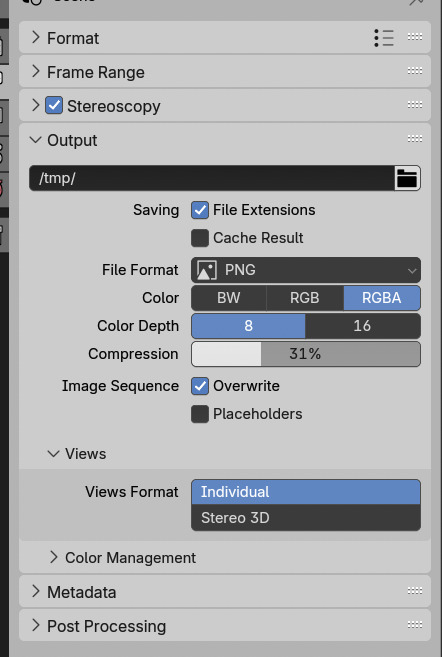Choose 16 for Color Depth
This screenshot has width=442, height=657.
363,326
